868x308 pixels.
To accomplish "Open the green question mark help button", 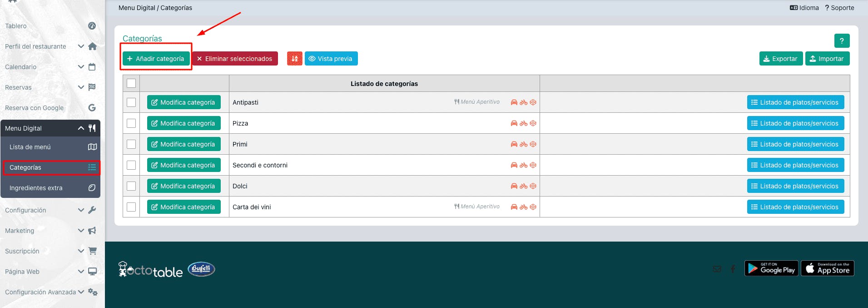I will coord(842,40).
